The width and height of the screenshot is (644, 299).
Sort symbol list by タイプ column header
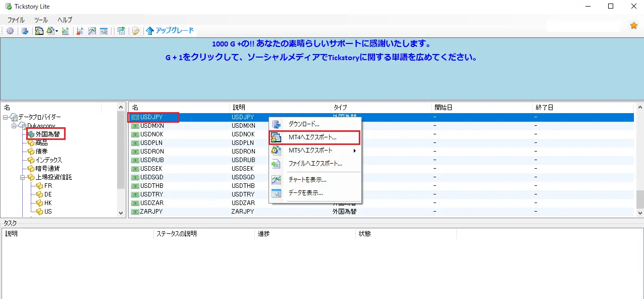coord(381,108)
